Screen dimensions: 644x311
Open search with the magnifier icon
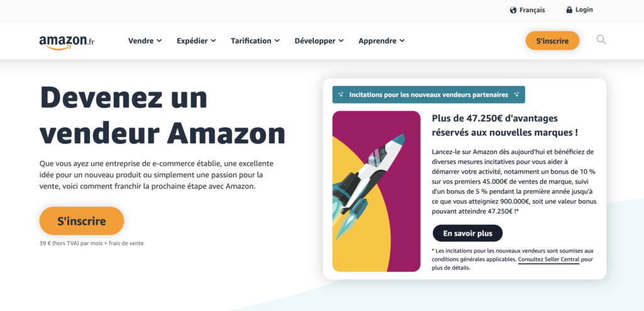click(601, 40)
